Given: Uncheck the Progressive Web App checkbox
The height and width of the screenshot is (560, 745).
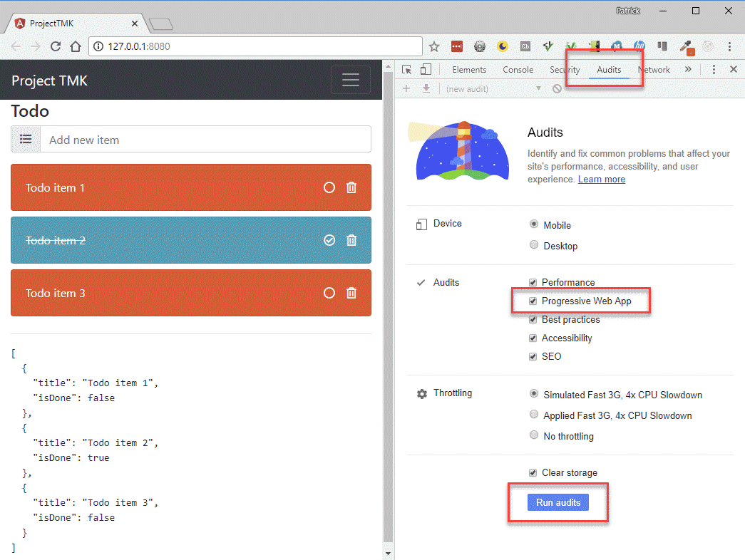Looking at the screenshot, I should pyautogui.click(x=533, y=301).
